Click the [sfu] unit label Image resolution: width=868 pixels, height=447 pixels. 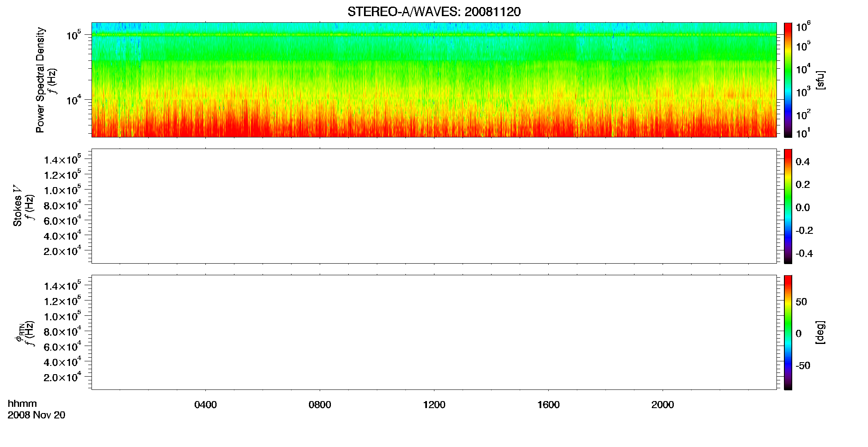pos(820,80)
